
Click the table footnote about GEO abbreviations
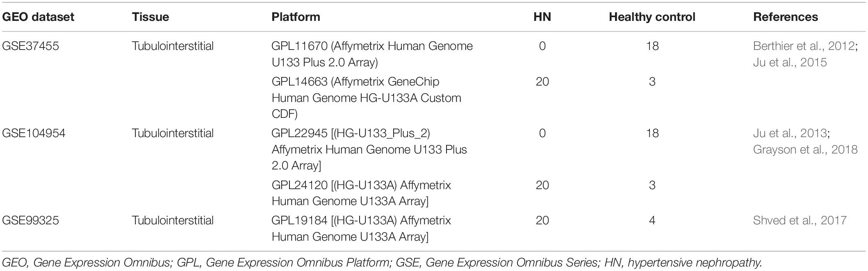coord(382,262)
